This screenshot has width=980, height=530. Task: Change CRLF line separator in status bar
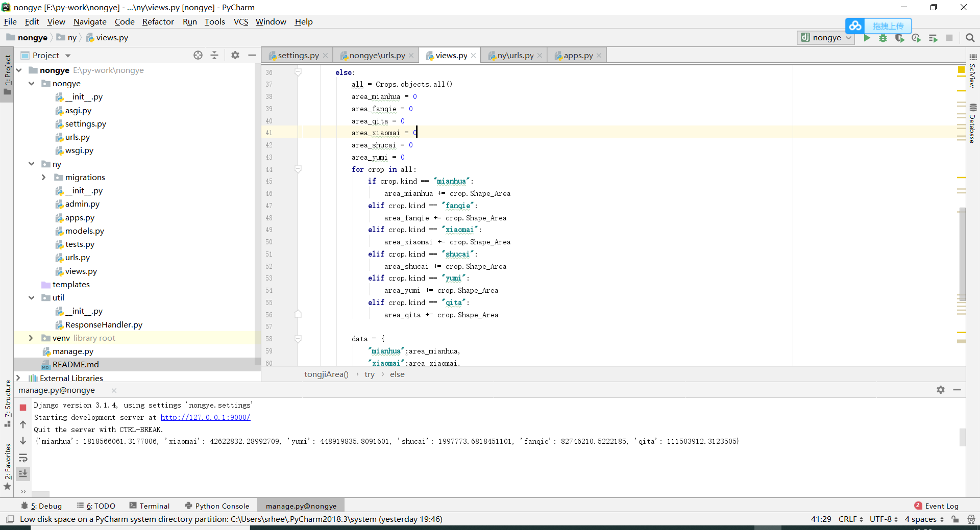(x=850, y=519)
